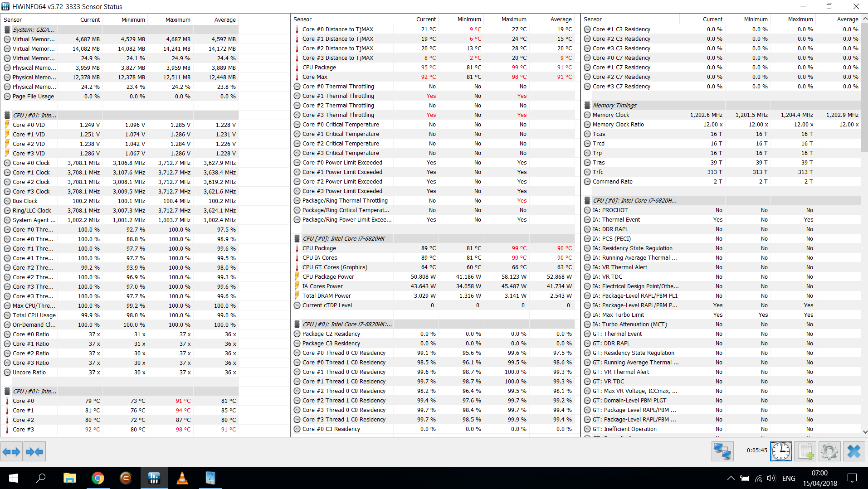Select the Memory Timings section header
Viewport: 868px width, 489px height.
[x=721, y=105]
